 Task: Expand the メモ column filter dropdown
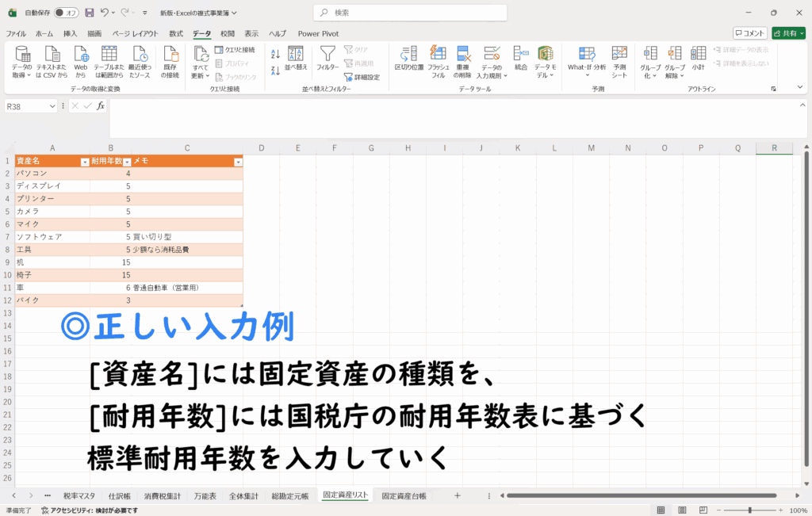(238, 162)
